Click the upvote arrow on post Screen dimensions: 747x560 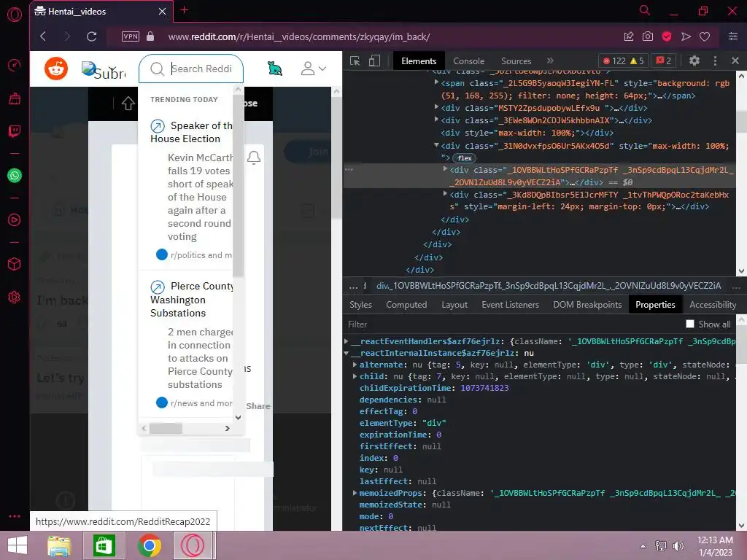click(128, 103)
